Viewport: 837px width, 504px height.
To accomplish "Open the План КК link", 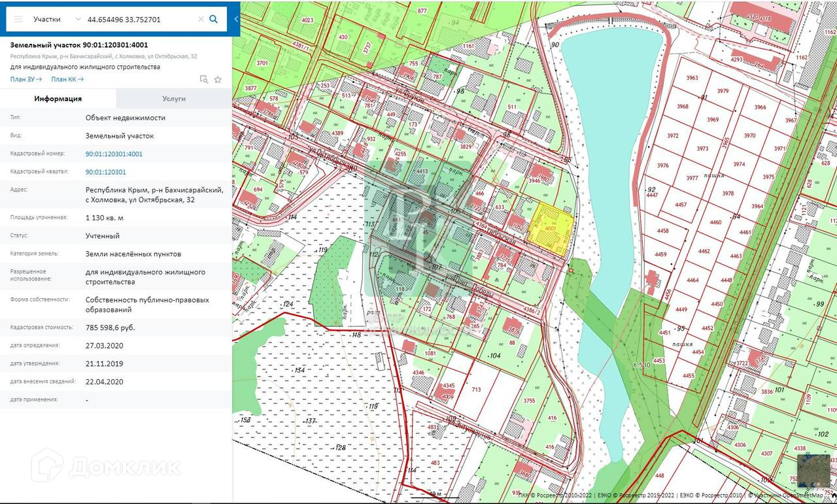I will 67,80.
